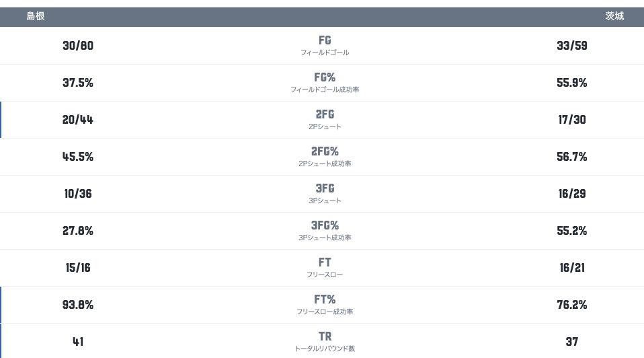Select Shimane's 41 total rebounds value
The height and width of the screenshot is (358, 644).
click(x=77, y=341)
